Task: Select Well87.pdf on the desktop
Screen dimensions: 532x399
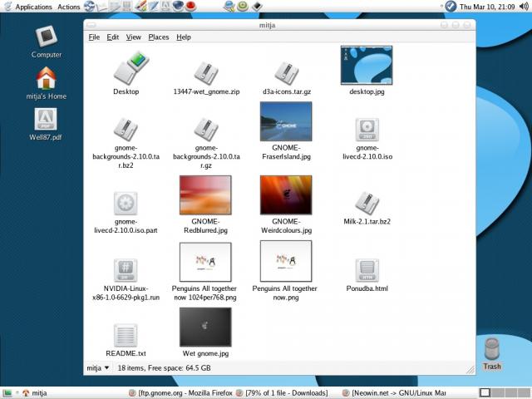Action: pos(46,119)
